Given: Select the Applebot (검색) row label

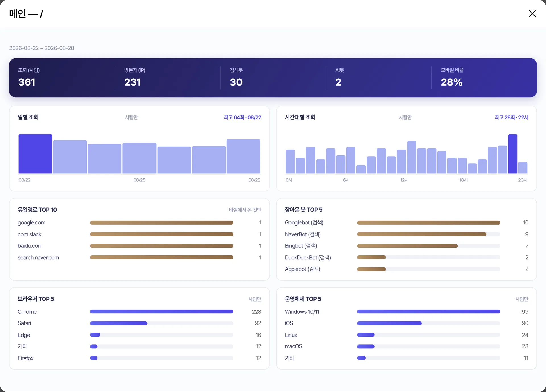Looking at the screenshot, I should click(302, 269).
